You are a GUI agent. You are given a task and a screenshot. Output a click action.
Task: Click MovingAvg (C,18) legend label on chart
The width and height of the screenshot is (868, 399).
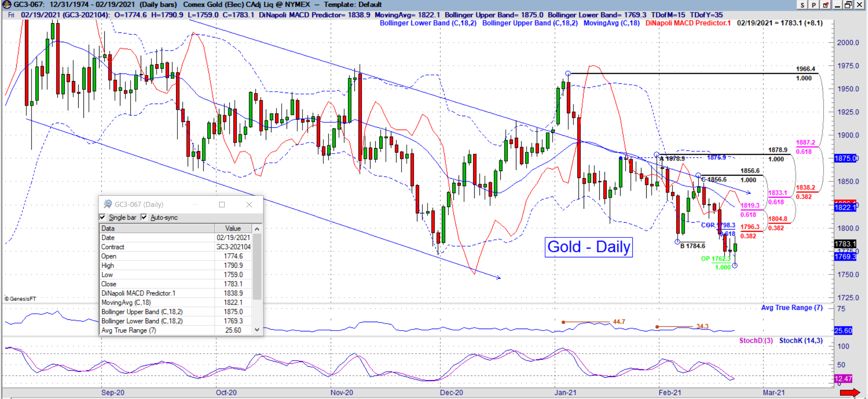pyautogui.click(x=611, y=23)
